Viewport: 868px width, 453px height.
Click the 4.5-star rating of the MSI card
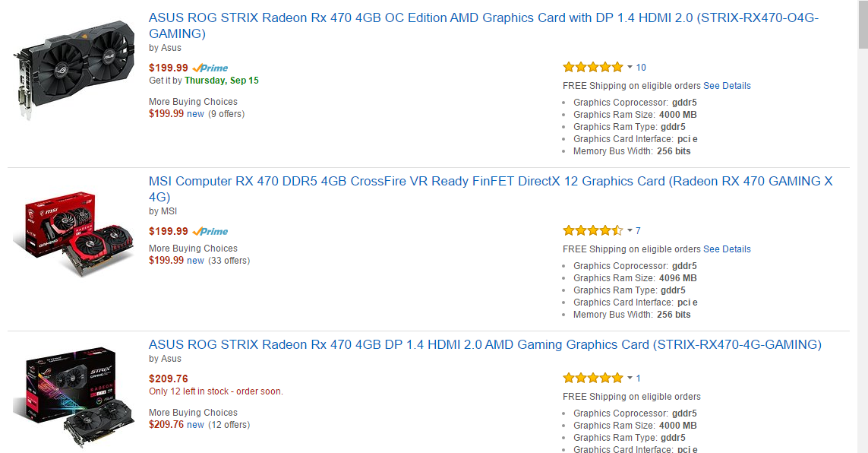coord(593,231)
